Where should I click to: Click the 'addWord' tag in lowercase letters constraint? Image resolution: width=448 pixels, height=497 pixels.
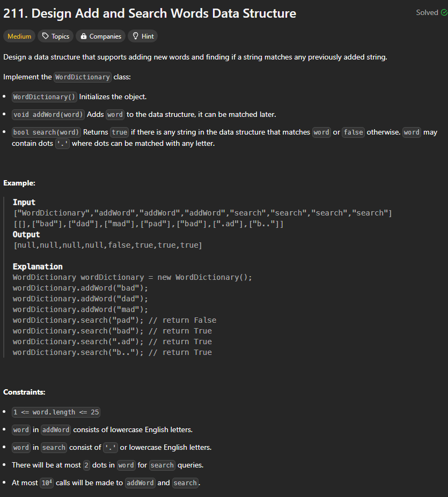(x=56, y=430)
